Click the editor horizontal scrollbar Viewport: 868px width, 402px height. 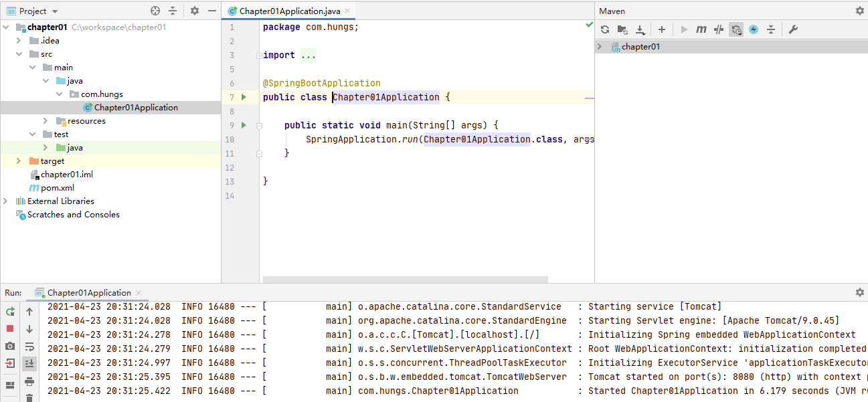point(406,280)
